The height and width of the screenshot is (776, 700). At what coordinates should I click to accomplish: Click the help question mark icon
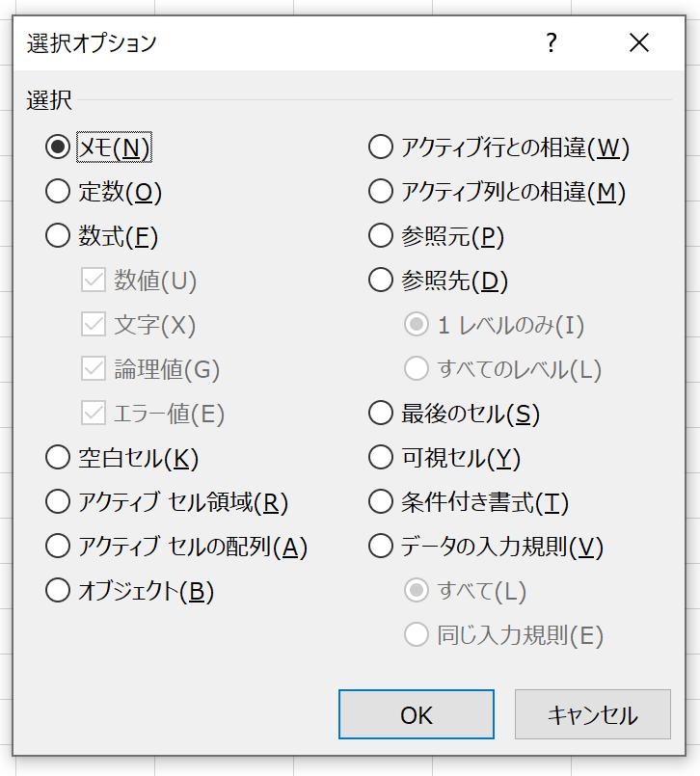coord(551,42)
